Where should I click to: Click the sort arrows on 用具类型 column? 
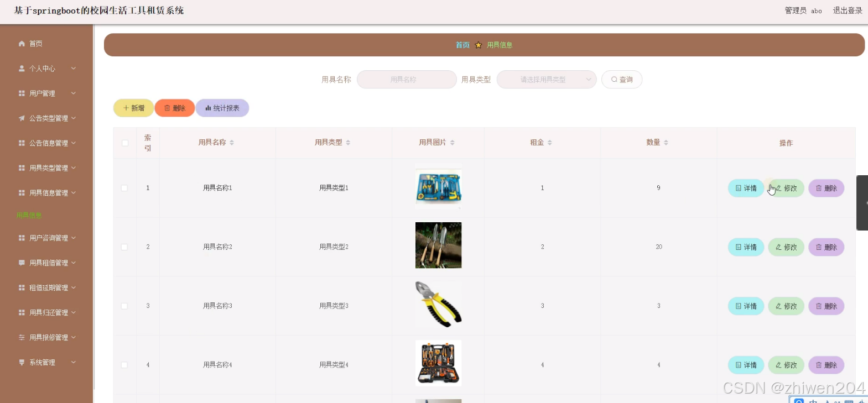point(348,143)
